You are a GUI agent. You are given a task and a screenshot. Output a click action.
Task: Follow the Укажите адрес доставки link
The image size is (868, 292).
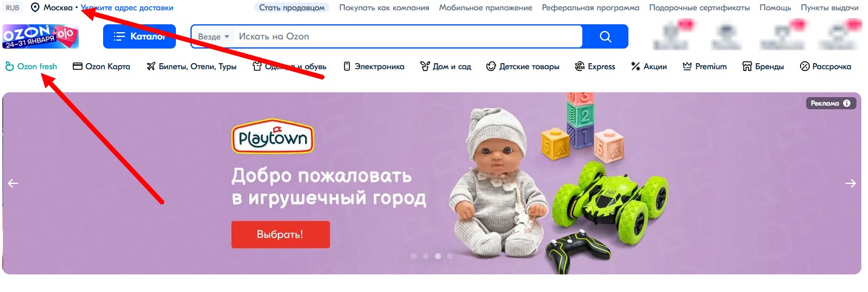127,8
